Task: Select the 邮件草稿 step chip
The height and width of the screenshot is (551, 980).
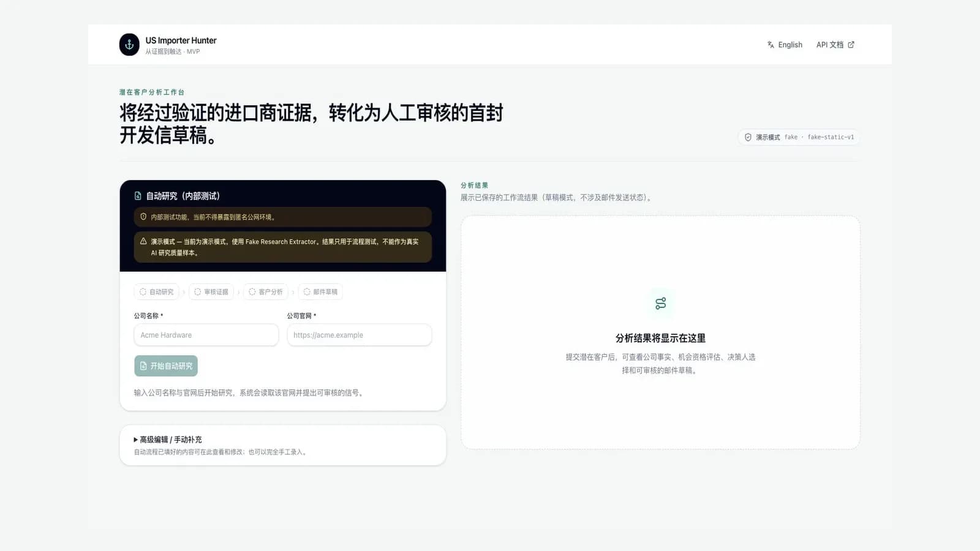Action: [x=320, y=292]
